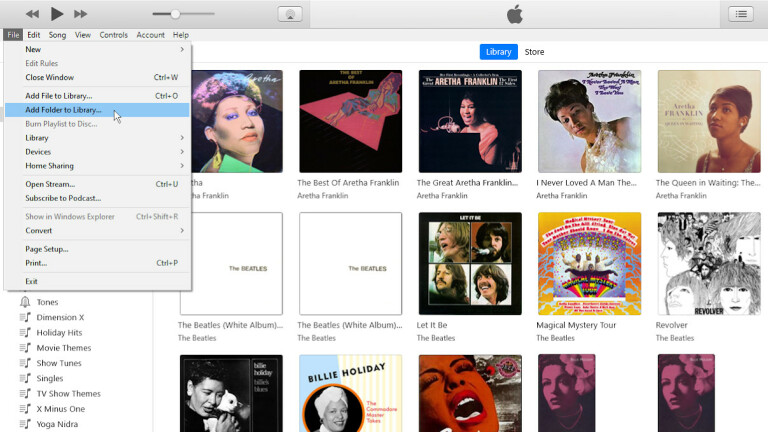768x432 pixels.
Task: Open the Account menu
Action: 150,35
